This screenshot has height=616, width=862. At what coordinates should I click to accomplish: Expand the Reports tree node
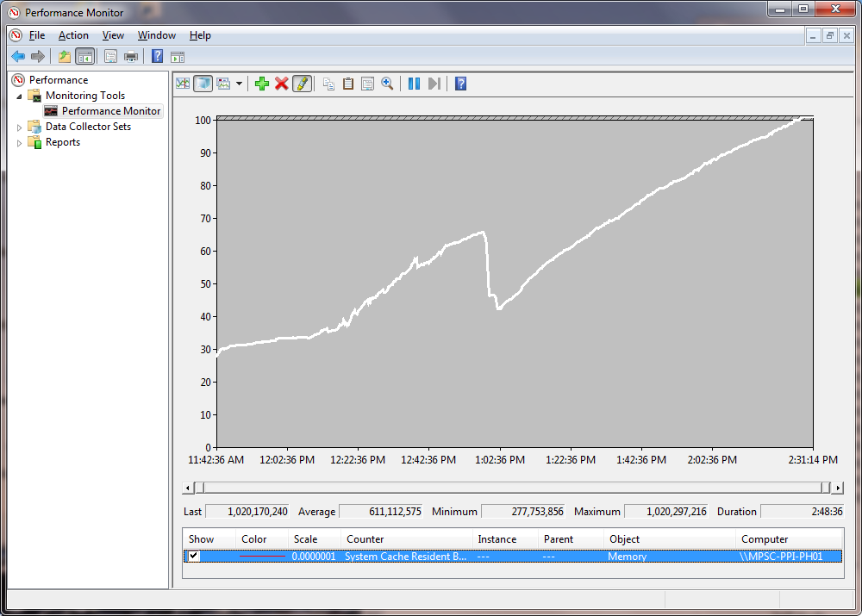point(21,143)
